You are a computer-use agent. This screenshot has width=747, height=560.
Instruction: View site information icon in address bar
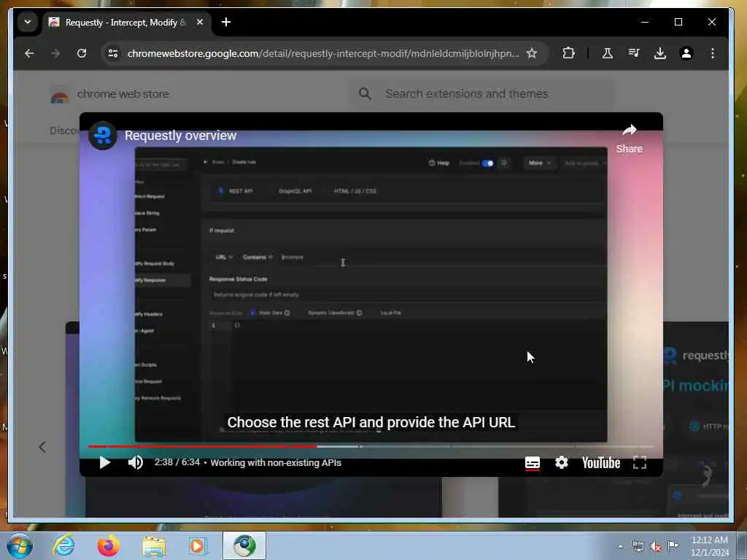(113, 53)
